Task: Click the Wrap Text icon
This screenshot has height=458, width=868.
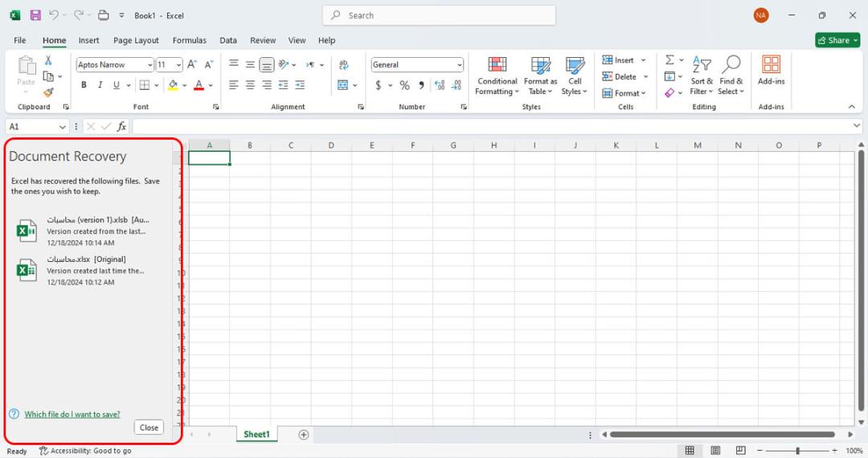Action: click(x=344, y=65)
